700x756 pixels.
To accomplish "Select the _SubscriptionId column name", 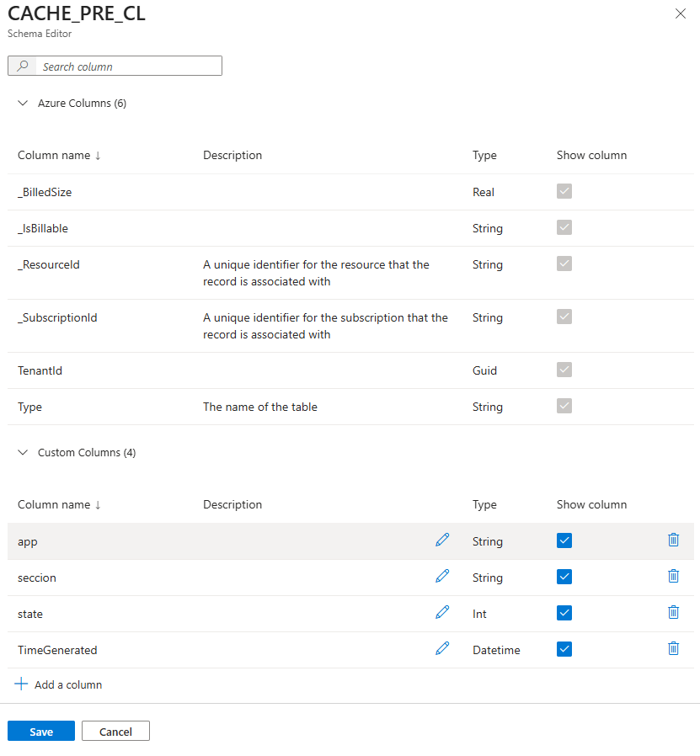I will 57,317.
